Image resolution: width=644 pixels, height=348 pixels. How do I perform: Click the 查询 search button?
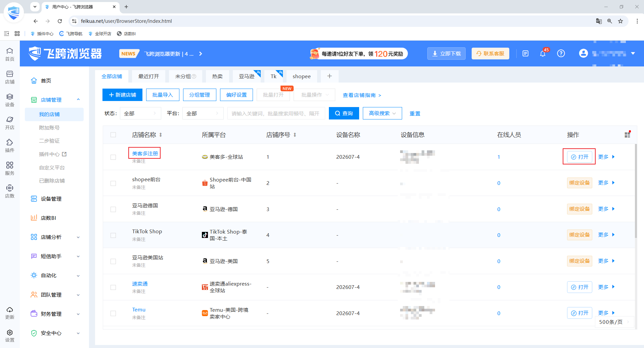(x=344, y=113)
